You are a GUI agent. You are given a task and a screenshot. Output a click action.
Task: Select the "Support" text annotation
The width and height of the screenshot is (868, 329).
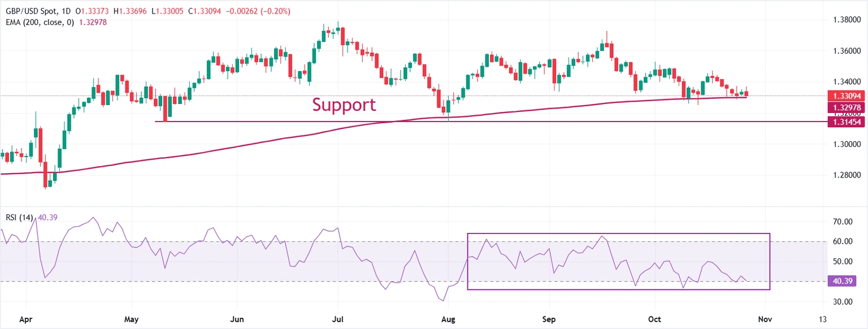344,105
